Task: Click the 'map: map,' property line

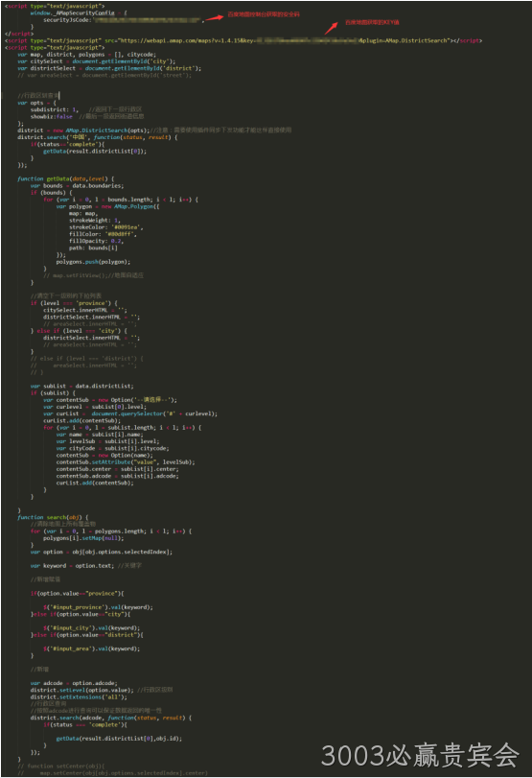Action: click(x=82, y=214)
